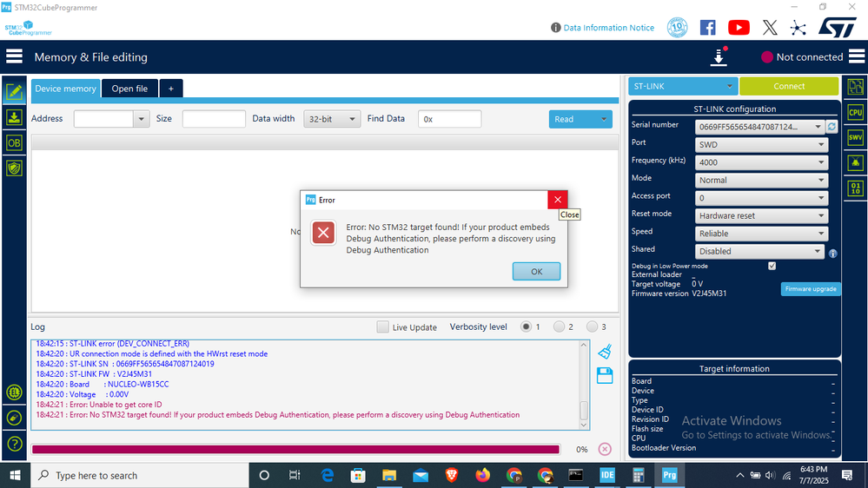Image resolution: width=868 pixels, height=488 pixels.
Task: Click the Address input field
Action: click(103, 119)
